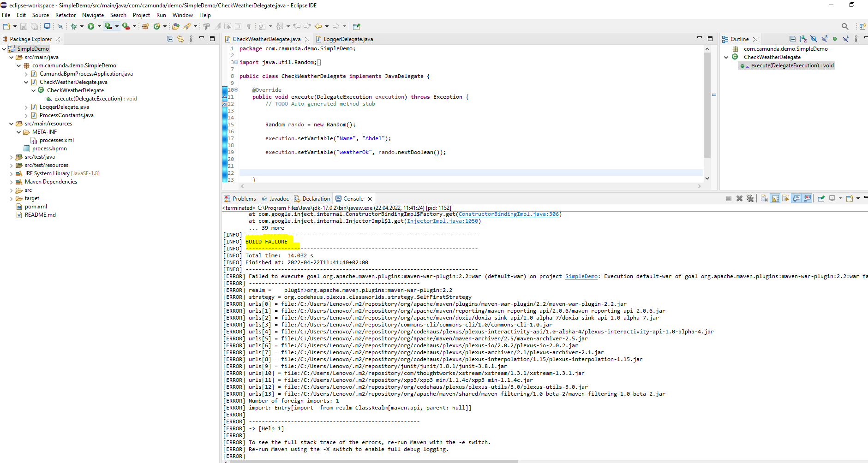Screen dimensions: 868x463
Task: Collapse CheckWeatherDelegate in Outline panel
Action: click(726, 57)
